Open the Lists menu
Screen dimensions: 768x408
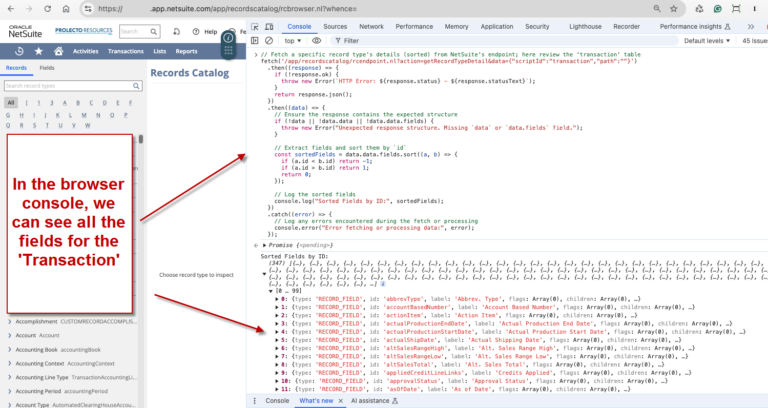[x=160, y=51]
